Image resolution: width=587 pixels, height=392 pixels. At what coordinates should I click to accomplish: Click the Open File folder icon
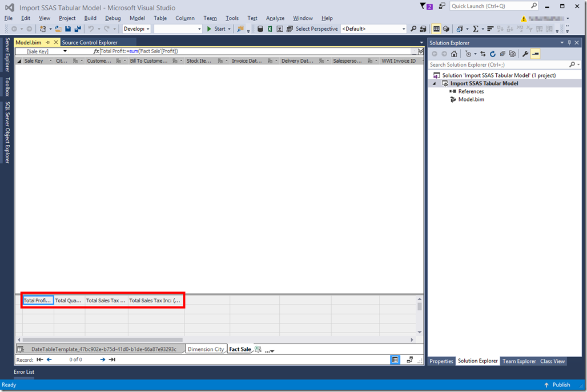coord(58,29)
